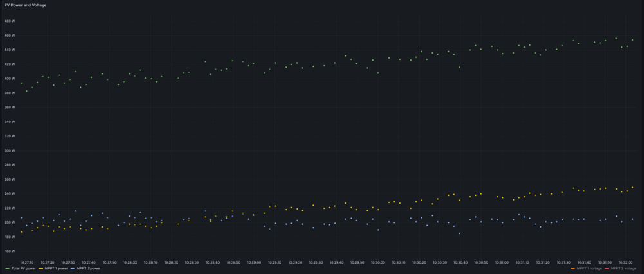Select the 10:31:00 tick on time axis
This screenshot has height=274, width=644.
pos(502,262)
